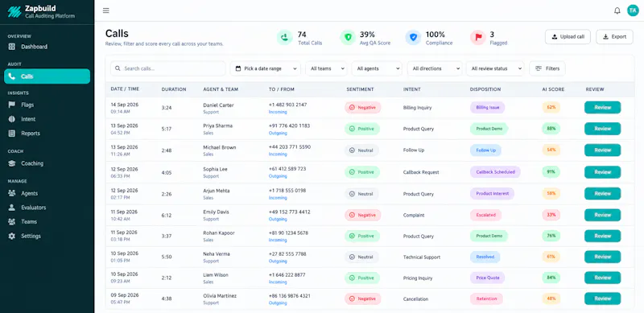
Task: Click the Escalated disposition tag
Action: coord(486,215)
